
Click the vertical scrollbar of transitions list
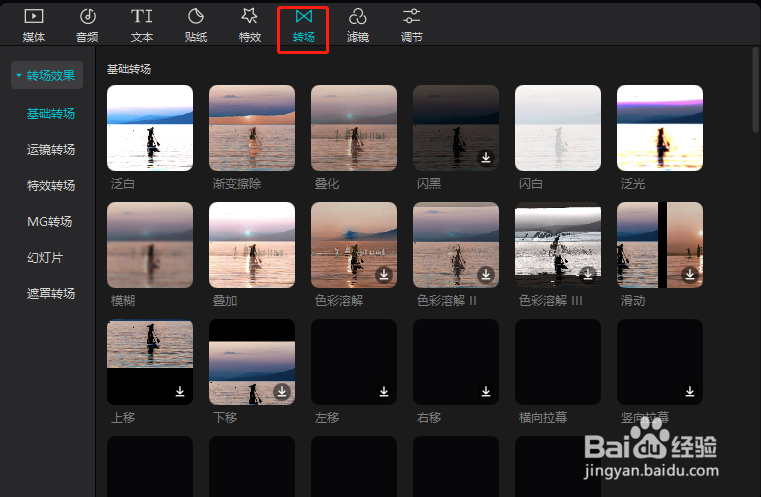755,90
